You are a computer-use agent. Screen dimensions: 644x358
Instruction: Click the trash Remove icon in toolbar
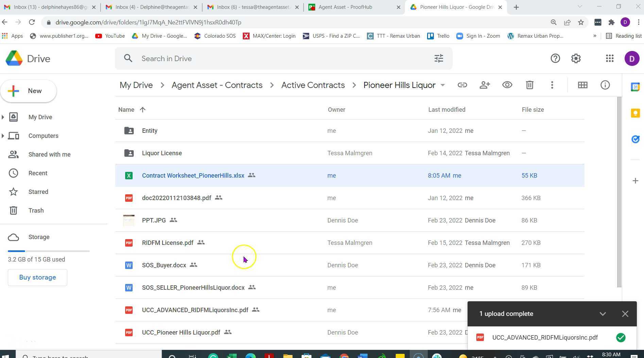[529, 85]
